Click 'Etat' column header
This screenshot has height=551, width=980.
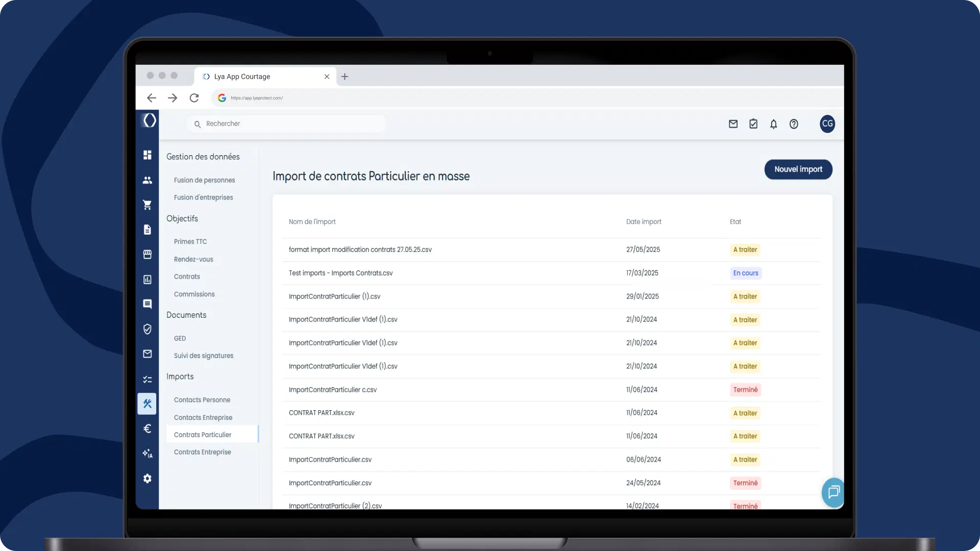(736, 222)
